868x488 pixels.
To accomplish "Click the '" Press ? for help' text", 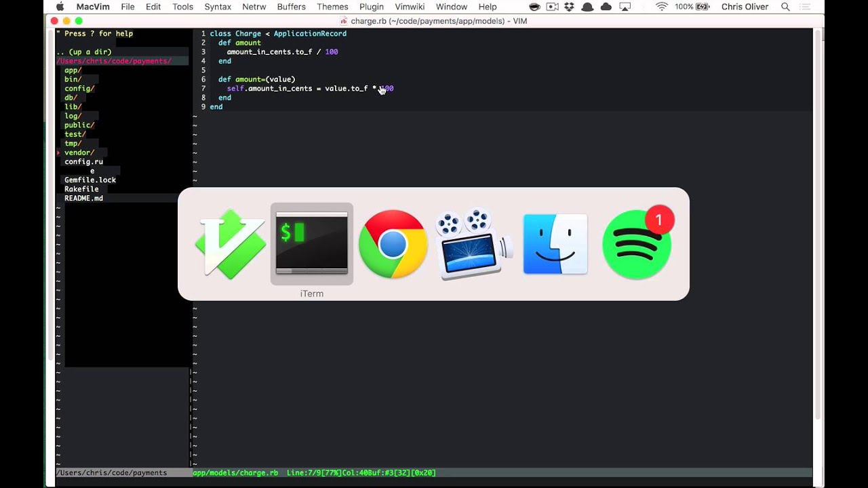I will click(94, 34).
